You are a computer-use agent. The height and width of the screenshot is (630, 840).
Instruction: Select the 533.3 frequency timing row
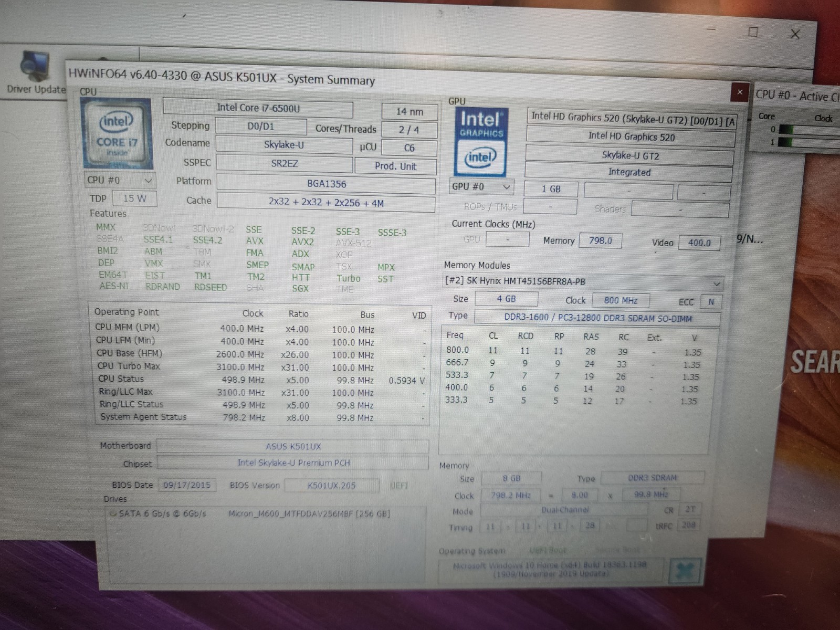click(574, 376)
